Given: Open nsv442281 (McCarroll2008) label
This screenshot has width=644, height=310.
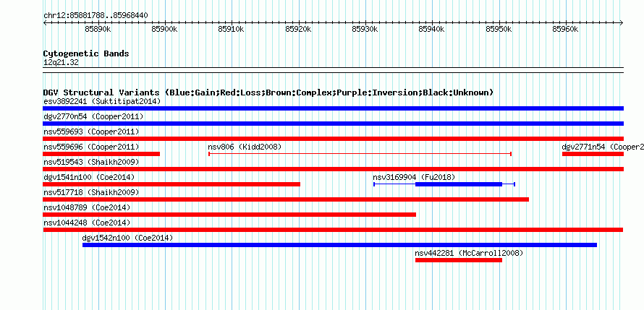Looking at the screenshot, I should point(469,253).
